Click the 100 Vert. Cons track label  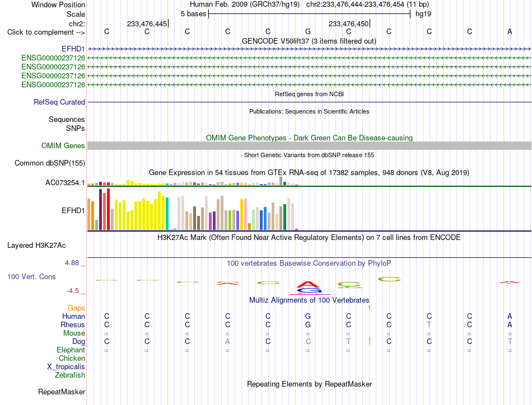pos(31,276)
